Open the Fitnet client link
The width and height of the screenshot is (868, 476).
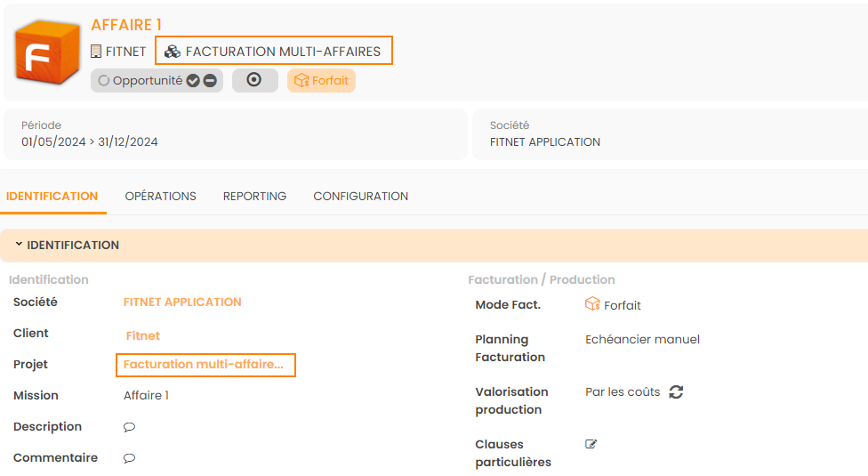point(143,335)
